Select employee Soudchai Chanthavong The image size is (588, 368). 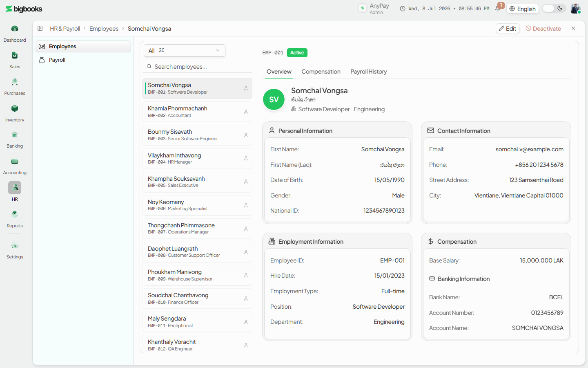pos(197,298)
